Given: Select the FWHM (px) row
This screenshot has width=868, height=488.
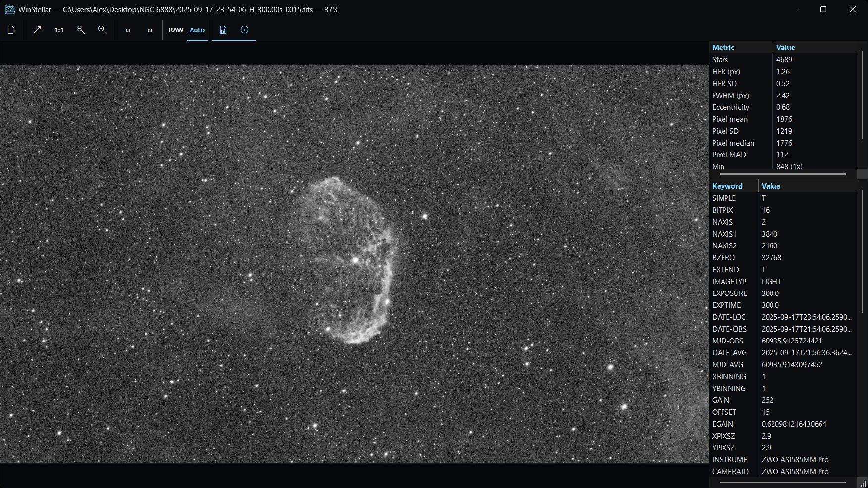Looking at the screenshot, I should 783,95.
